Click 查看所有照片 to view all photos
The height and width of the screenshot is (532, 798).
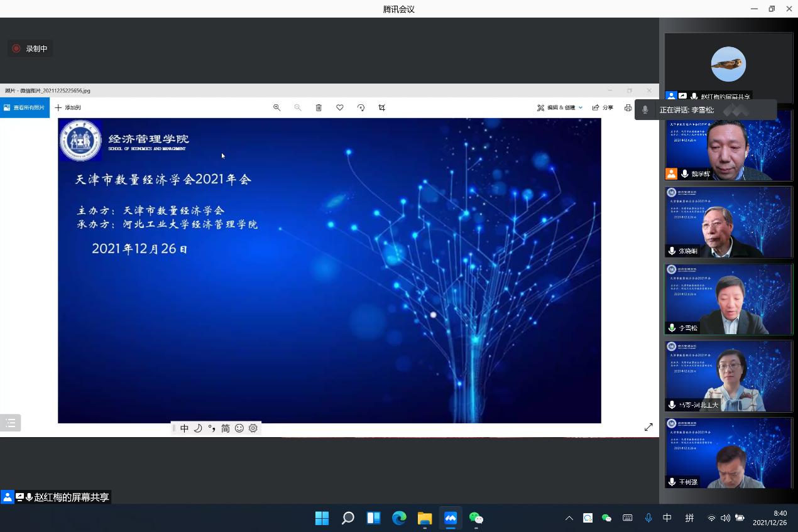click(x=25, y=107)
